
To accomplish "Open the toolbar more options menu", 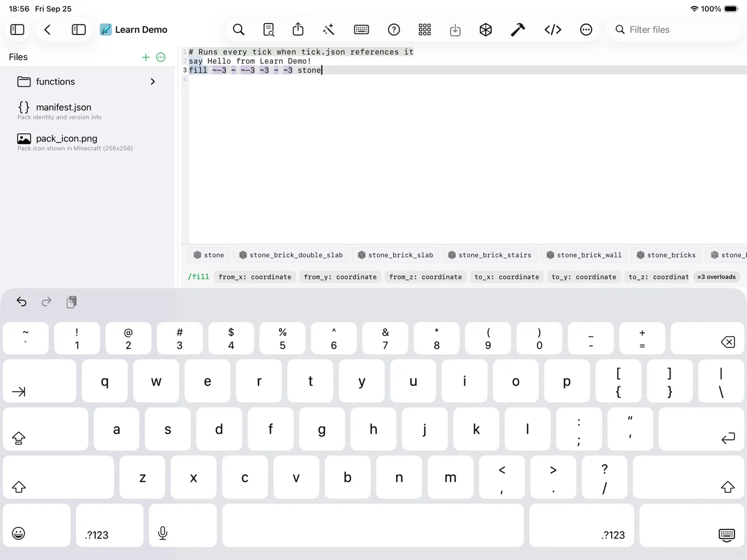I will click(x=586, y=29).
